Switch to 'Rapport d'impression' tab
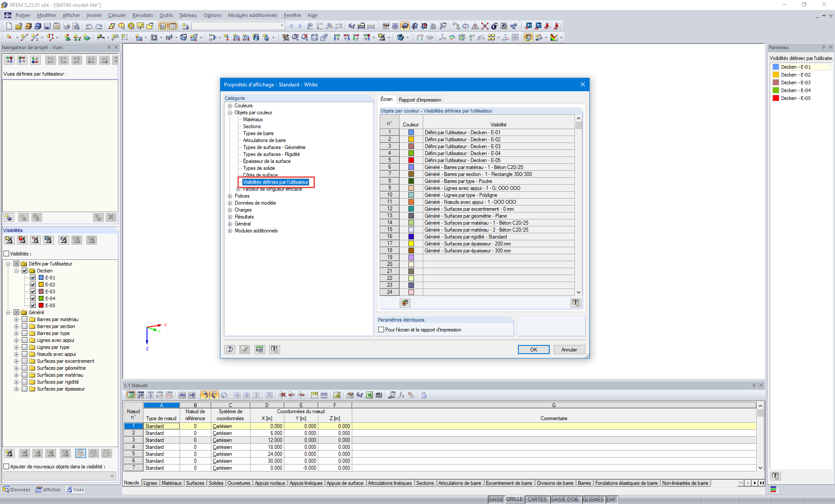835x504 pixels. click(x=420, y=100)
